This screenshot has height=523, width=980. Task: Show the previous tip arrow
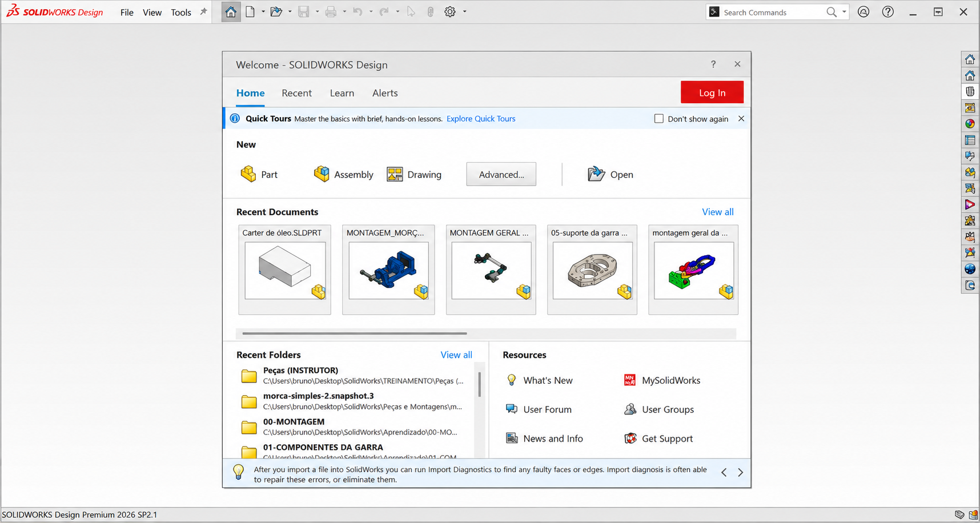724,473
